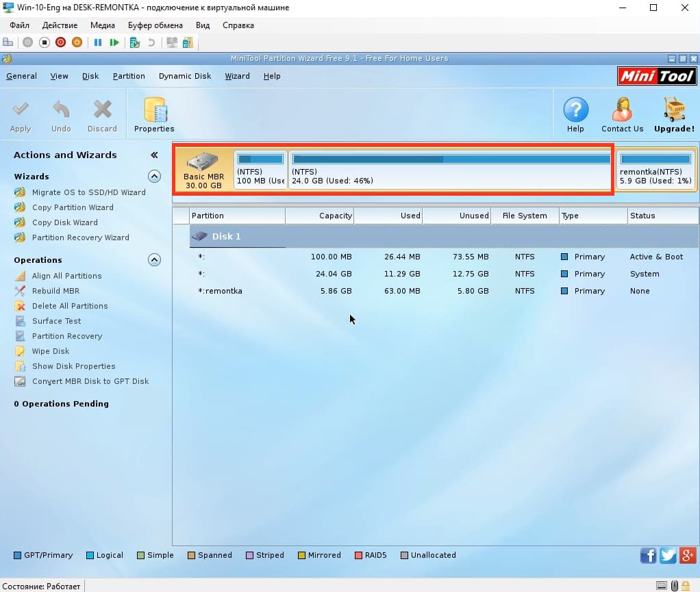Open the Partition menu
700x592 pixels.
tap(129, 76)
